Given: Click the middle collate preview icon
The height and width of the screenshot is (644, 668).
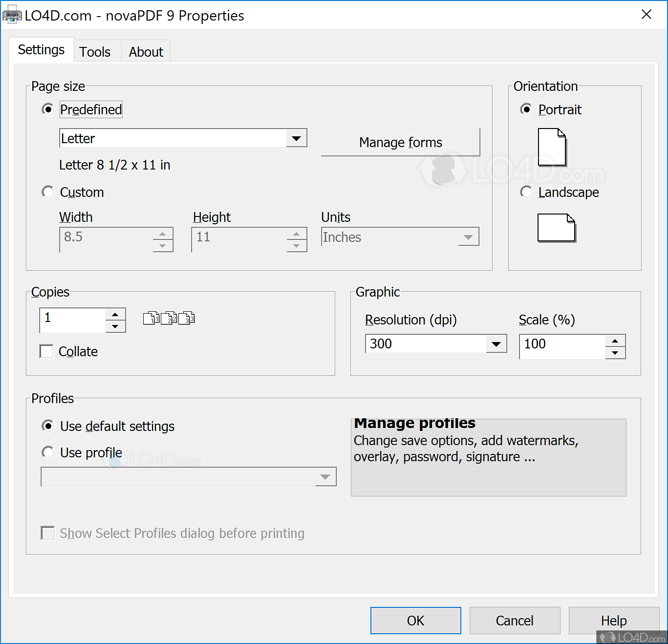Looking at the screenshot, I should (169, 318).
